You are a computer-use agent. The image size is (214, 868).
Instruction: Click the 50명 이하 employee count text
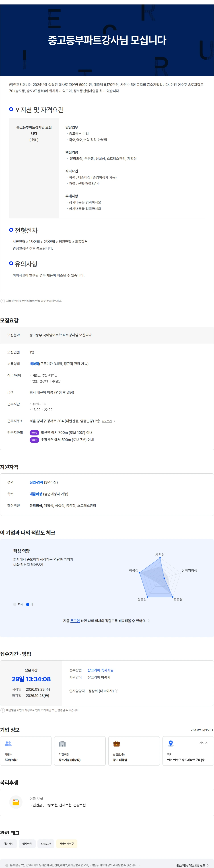[x=11, y=760]
